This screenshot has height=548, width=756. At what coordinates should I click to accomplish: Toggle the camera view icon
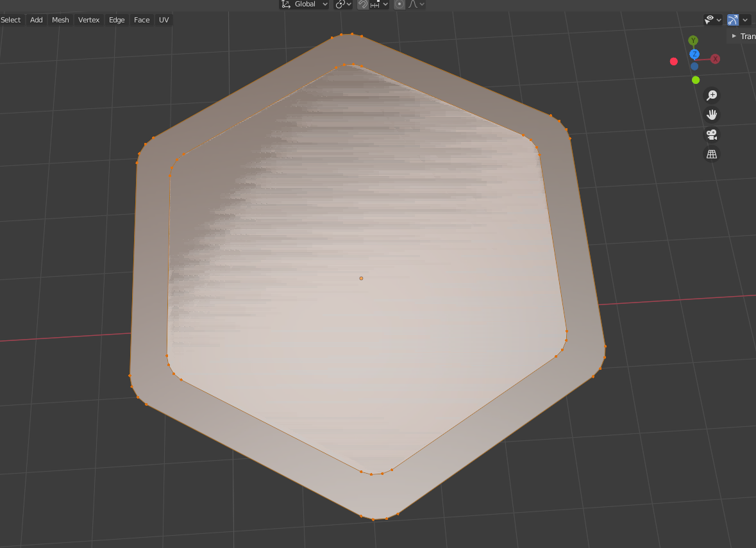click(x=712, y=135)
